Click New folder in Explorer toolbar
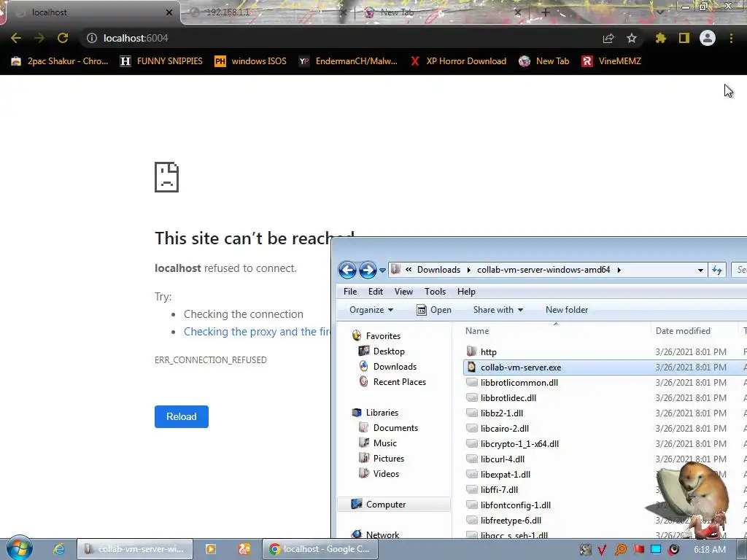This screenshot has height=560, width=747. click(x=567, y=310)
